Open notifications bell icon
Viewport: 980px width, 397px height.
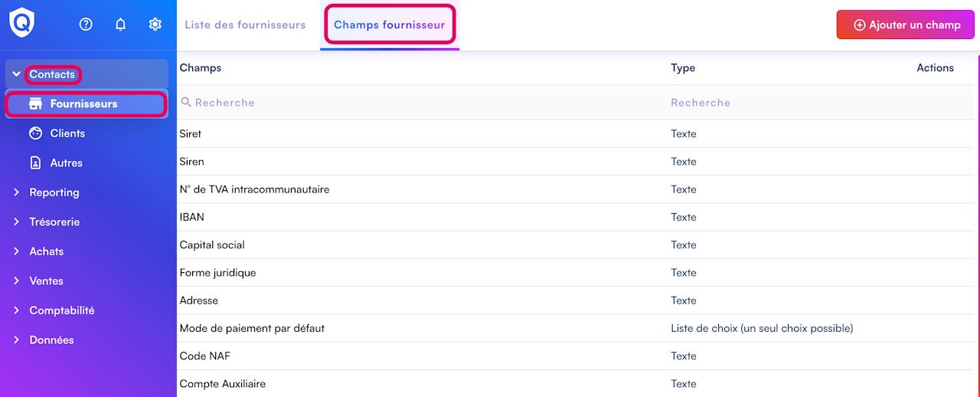(120, 25)
